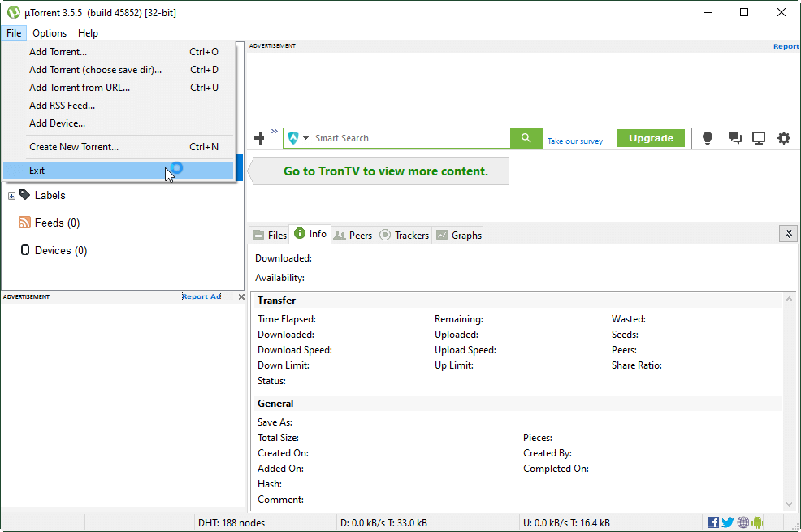The image size is (801, 532).
Task: Click the web globe status icon
Action: 743,522
